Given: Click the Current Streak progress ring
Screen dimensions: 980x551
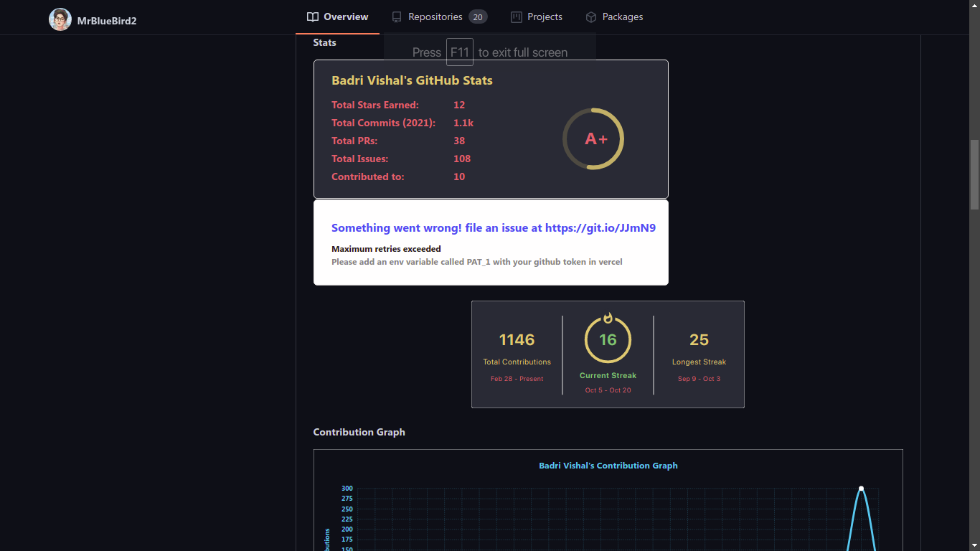Looking at the screenshot, I should pyautogui.click(x=608, y=339).
